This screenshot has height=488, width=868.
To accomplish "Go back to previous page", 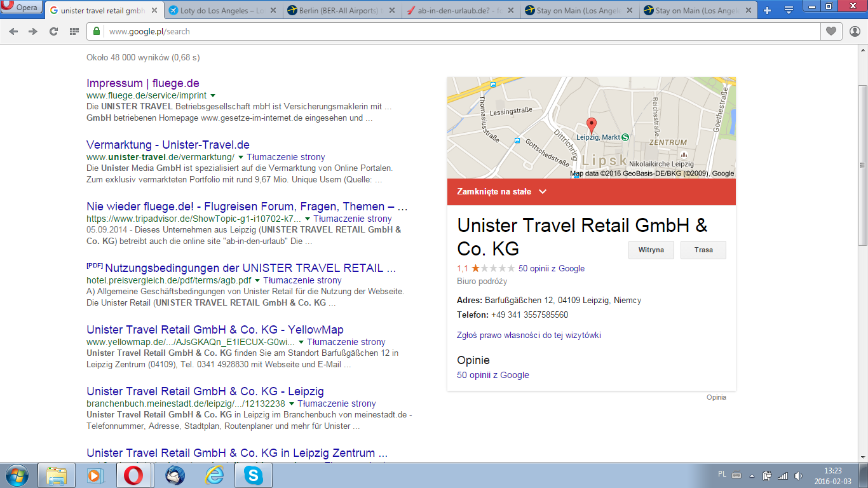I will 13,31.
